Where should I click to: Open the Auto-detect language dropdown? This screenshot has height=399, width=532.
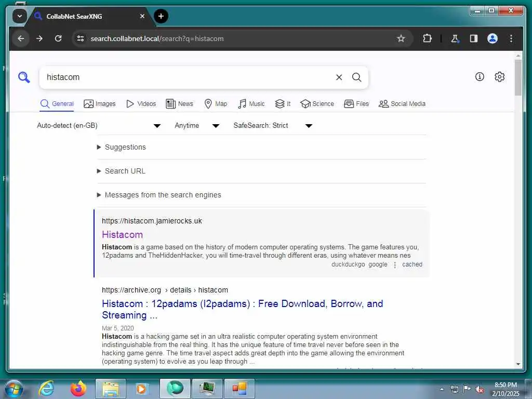(x=98, y=126)
